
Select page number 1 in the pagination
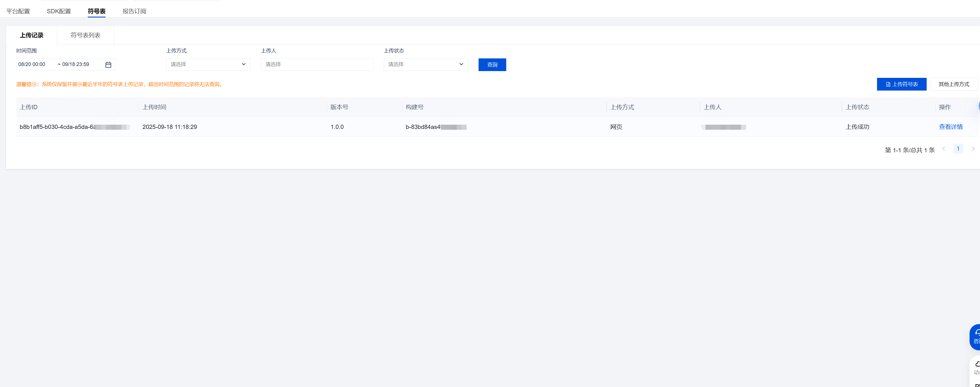click(x=958, y=149)
